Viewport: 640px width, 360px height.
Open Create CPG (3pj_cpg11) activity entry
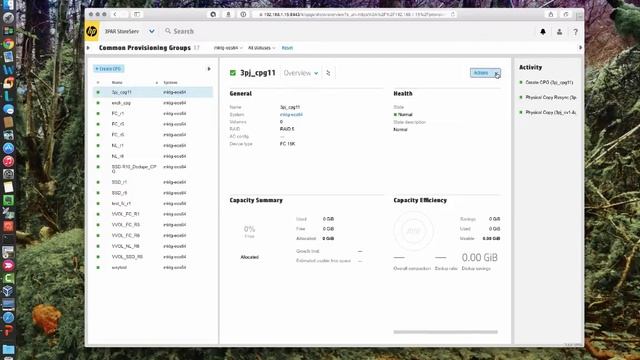[549, 82]
